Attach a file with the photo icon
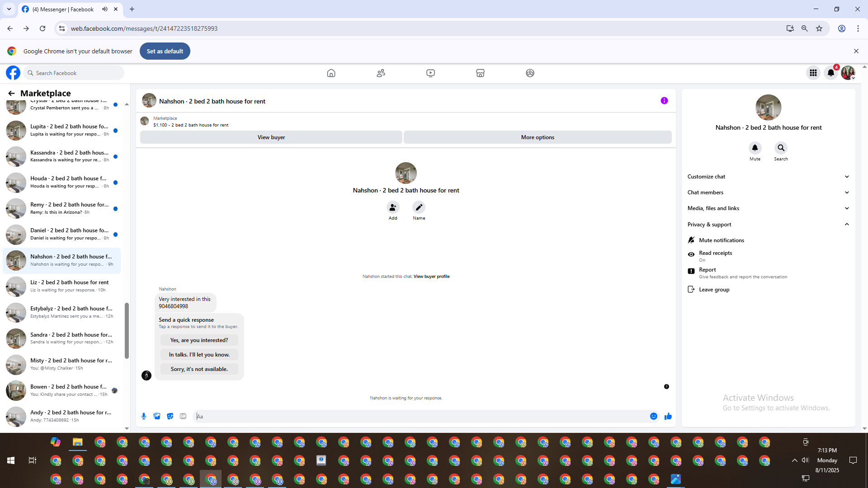The height and width of the screenshot is (488, 868). coord(157,416)
